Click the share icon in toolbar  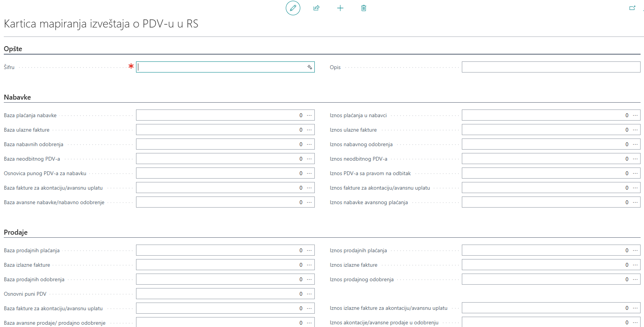point(316,8)
